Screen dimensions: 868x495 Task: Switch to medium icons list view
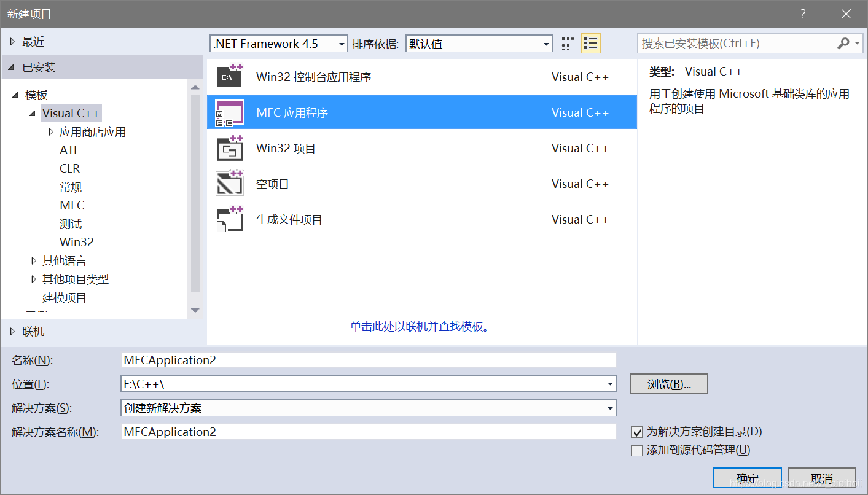click(590, 44)
